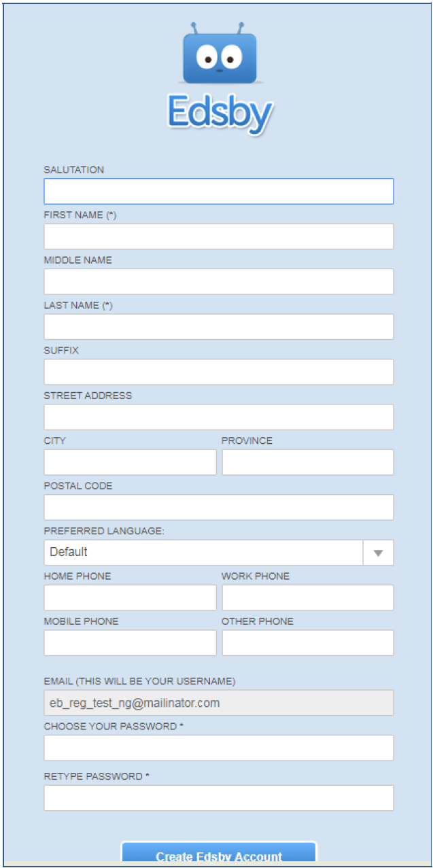Click the First Name input field
Image resolution: width=433 pixels, height=868 pixels.
(x=219, y=237)
